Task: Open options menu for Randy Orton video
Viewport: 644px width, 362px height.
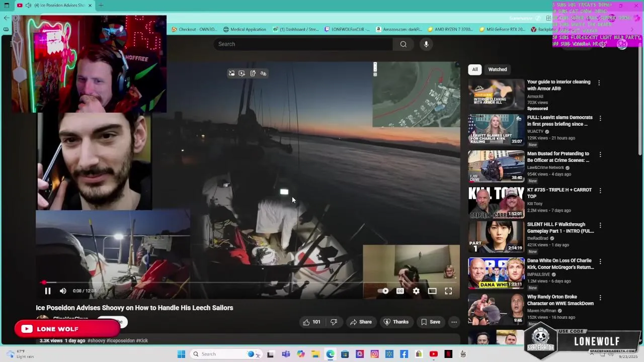Action: (x=600, y=298)
